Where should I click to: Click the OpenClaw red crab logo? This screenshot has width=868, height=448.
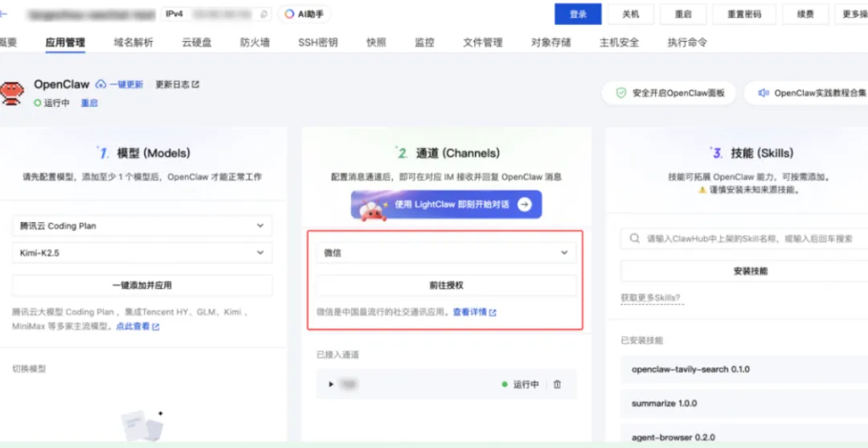tap(11, 93)
